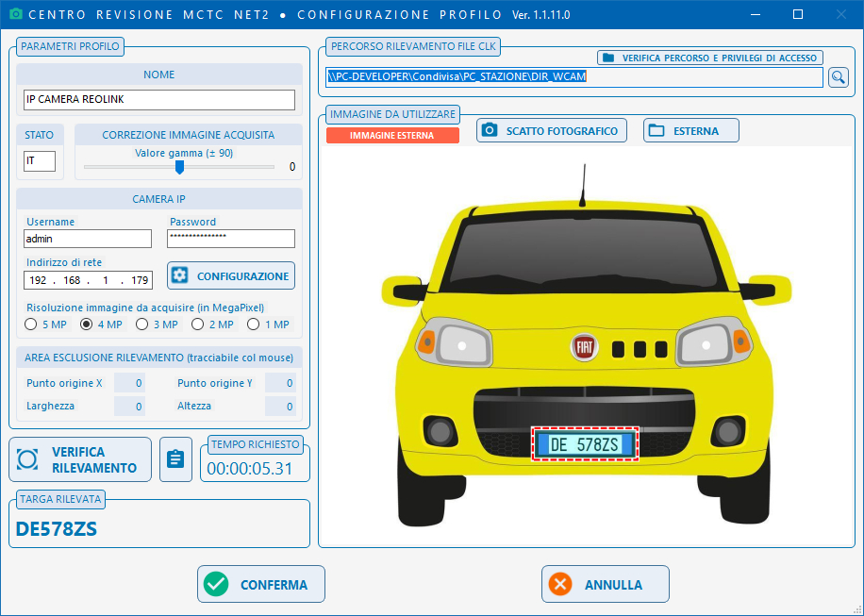
Task: Select the 5 MP resolution option
Action: pos(31,325)
